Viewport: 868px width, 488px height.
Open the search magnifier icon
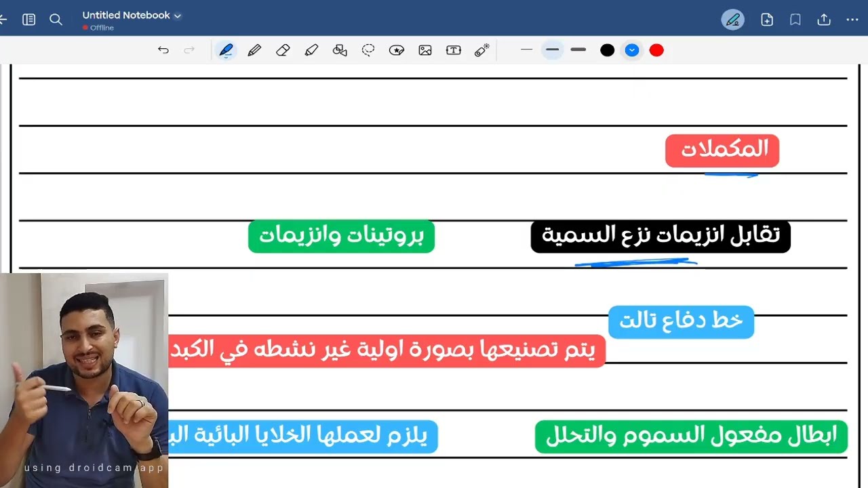pyautogui.click(x=56, y=20)
